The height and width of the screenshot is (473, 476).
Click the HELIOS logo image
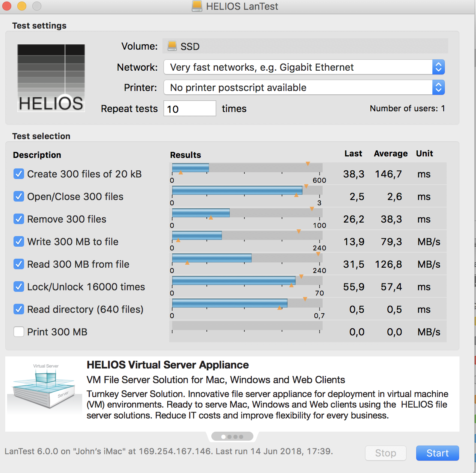pyautogui.click(x=51, y=78)
